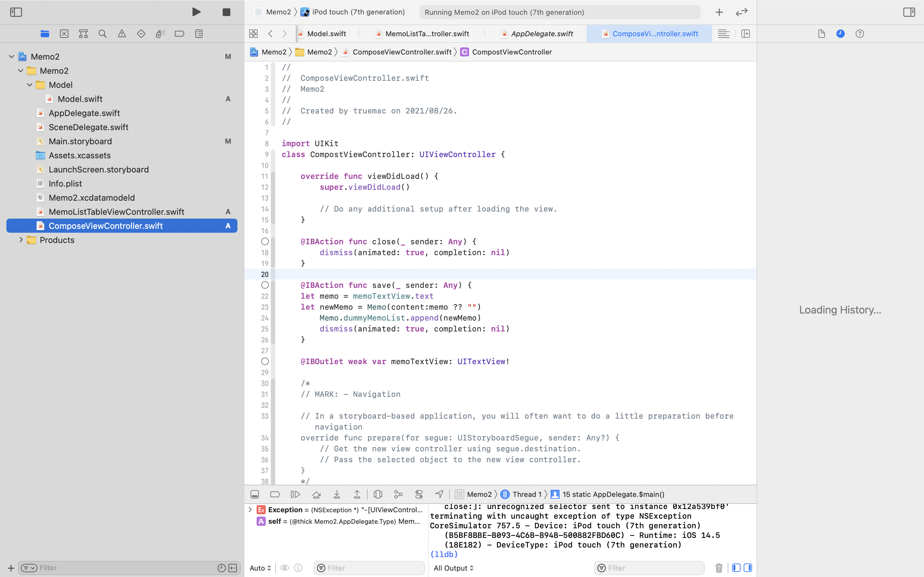Toggle the left navigator panel

[x=16, y=12]
